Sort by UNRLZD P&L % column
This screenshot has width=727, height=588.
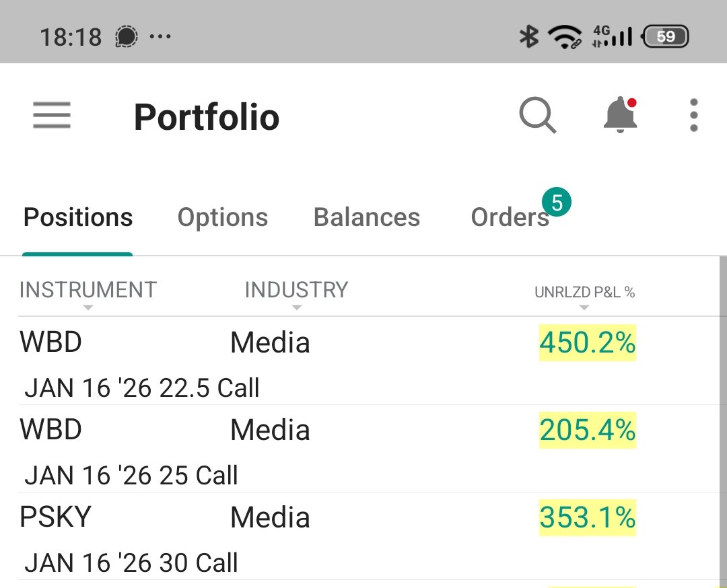584,293
